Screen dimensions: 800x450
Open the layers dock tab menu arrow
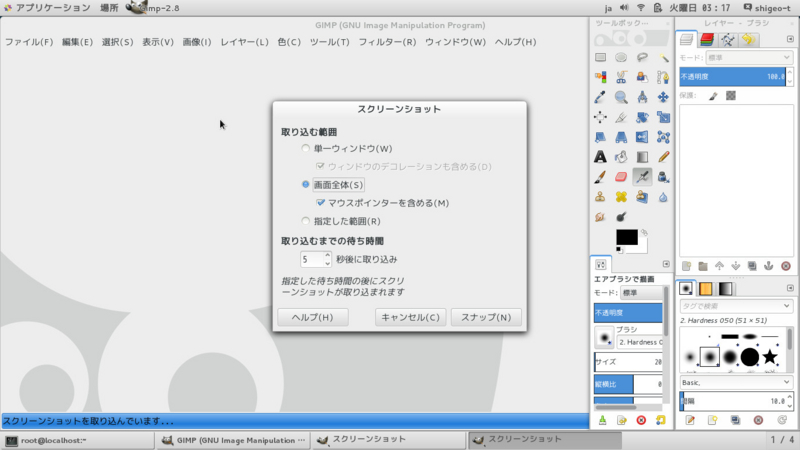coord(790,39)
